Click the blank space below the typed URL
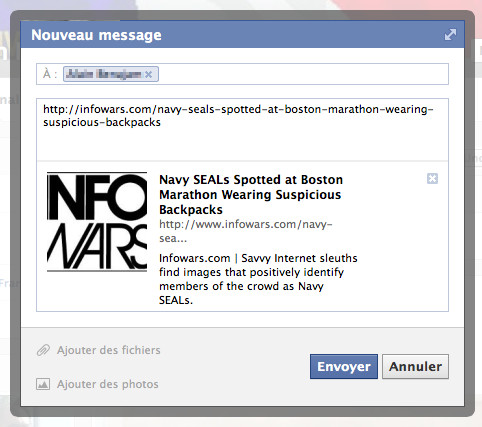Viewport: 482px width, 427px height. coord(242,145)
